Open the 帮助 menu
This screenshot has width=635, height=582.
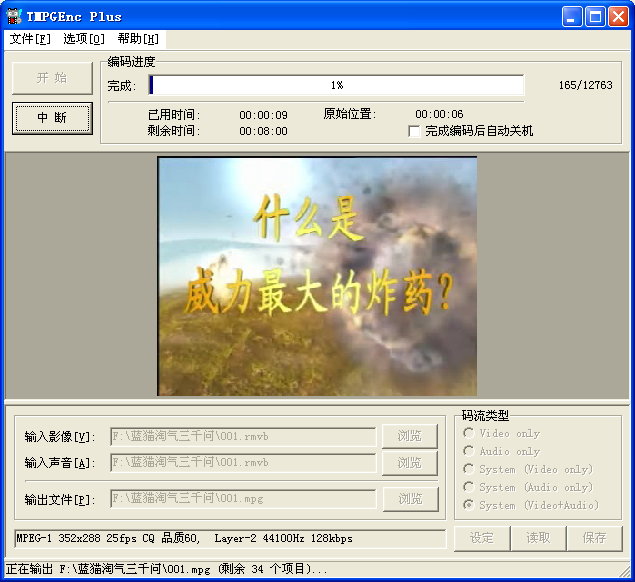tap(138, 39)
